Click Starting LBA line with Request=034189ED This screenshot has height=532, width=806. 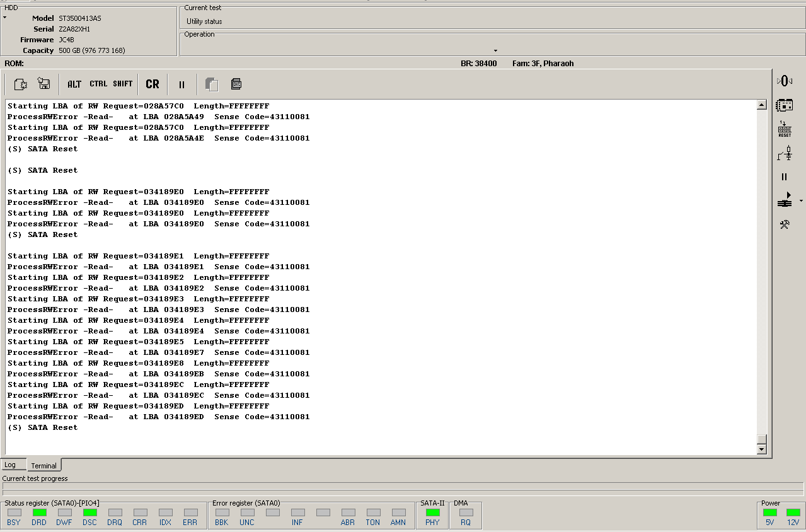138,406
